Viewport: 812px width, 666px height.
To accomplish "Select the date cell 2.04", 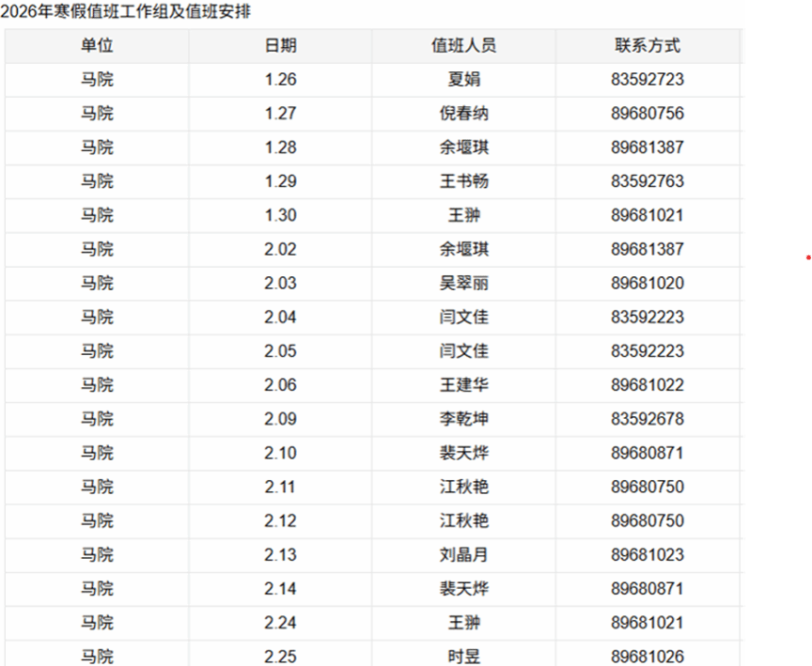I will point(280,318).
